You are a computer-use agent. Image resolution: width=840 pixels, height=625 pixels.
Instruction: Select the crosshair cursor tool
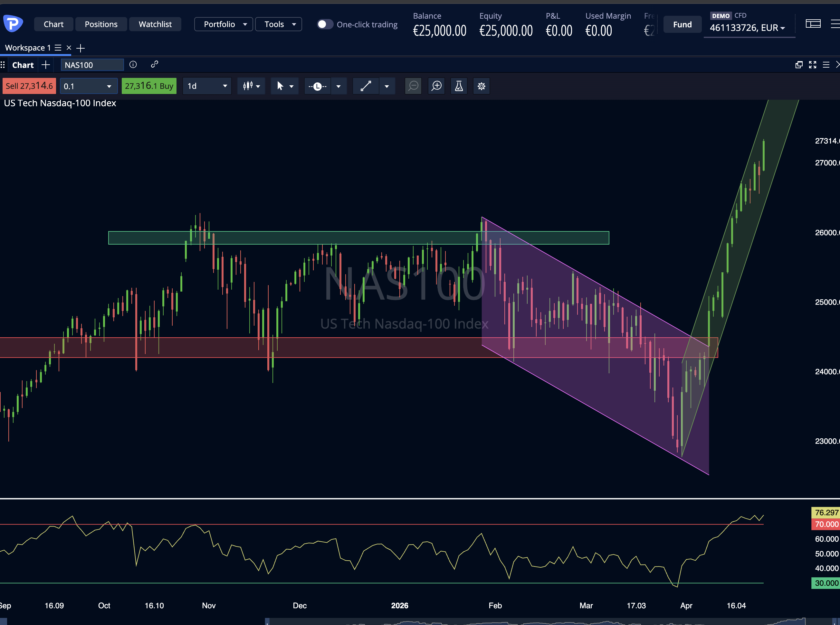click(x=281, y=86)
